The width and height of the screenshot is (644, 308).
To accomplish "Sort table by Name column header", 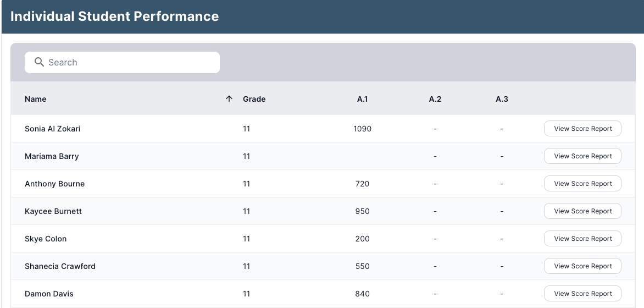I will point(36,99).
